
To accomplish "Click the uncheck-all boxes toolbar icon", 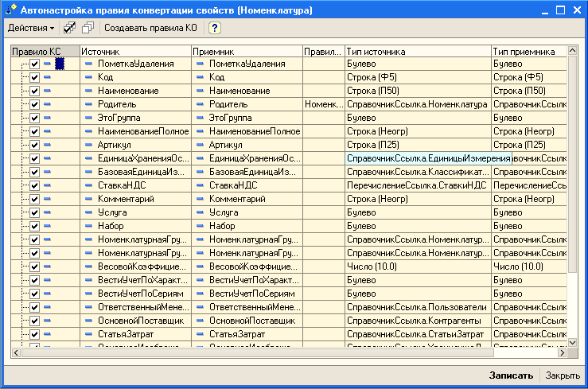I will (x=88, y=28).
